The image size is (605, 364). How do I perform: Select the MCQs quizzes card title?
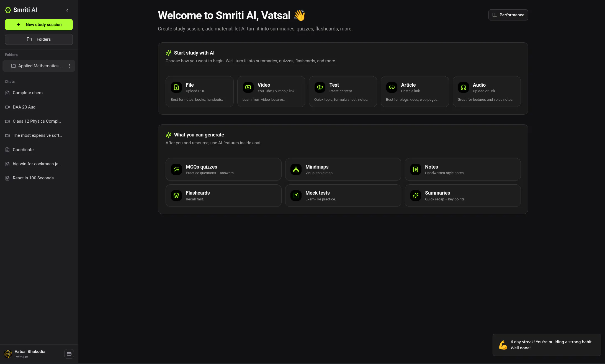click(201, 167)
